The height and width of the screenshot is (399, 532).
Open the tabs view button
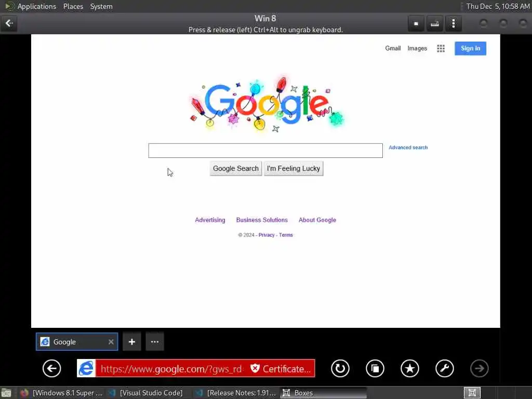click(375, 368)
